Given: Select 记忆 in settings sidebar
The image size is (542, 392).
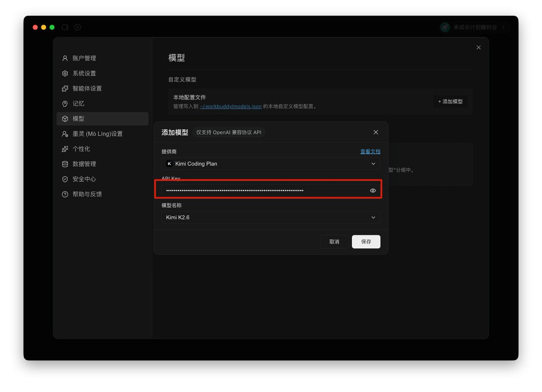Looking at the screenshot, I should click(x=103, y=103).
